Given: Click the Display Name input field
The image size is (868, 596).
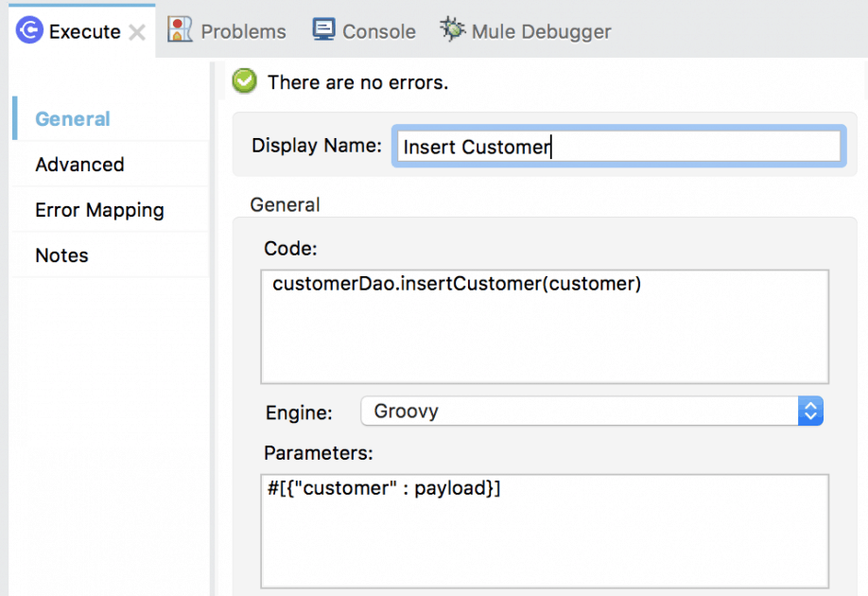Looking at the screenshot, I should pyautogui.click(x=618, y=147).
